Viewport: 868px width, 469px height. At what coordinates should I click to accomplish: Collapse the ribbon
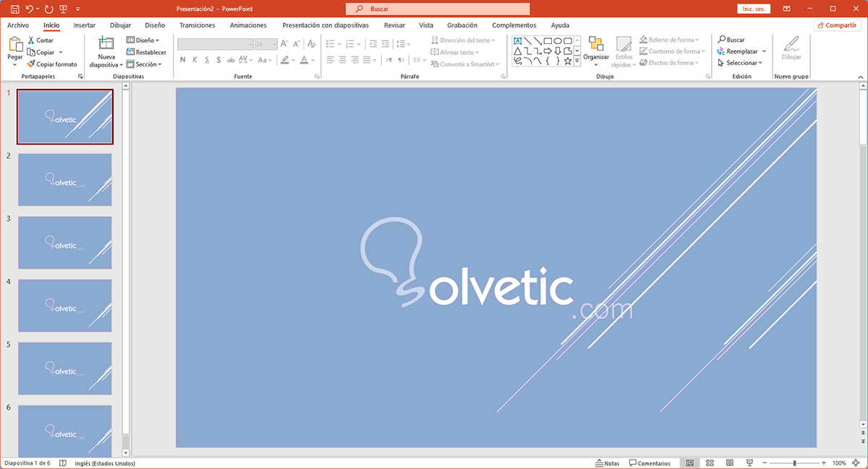point(860,76)
